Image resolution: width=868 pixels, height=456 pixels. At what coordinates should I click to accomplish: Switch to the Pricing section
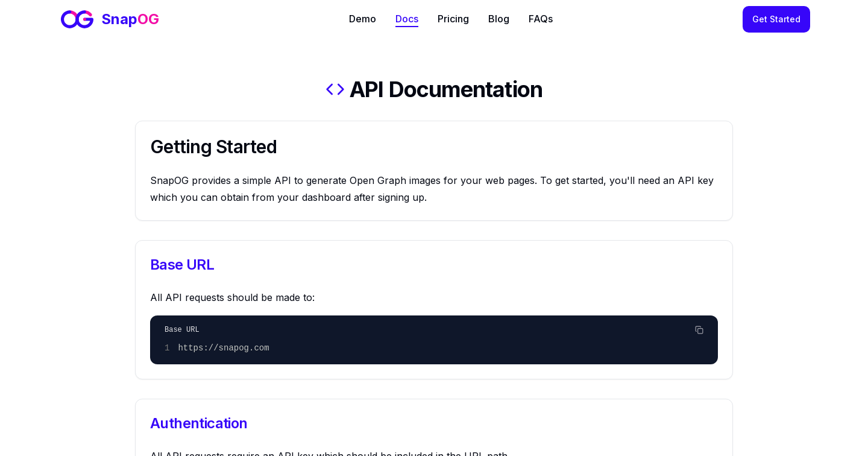(453, 19)
